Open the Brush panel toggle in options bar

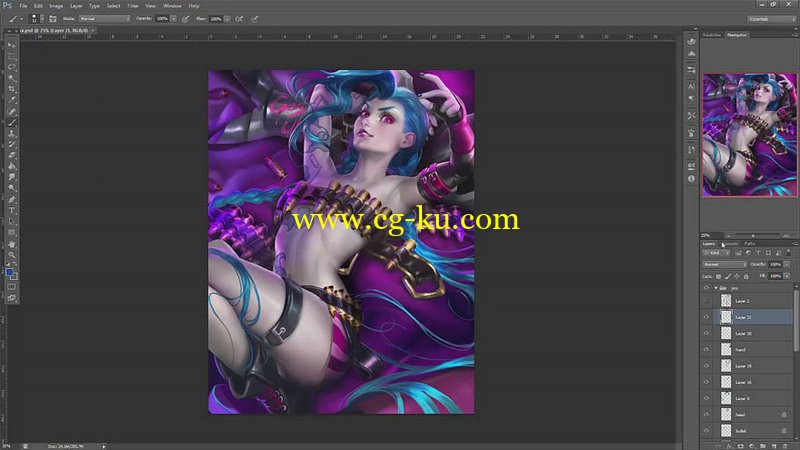point(53,19)
